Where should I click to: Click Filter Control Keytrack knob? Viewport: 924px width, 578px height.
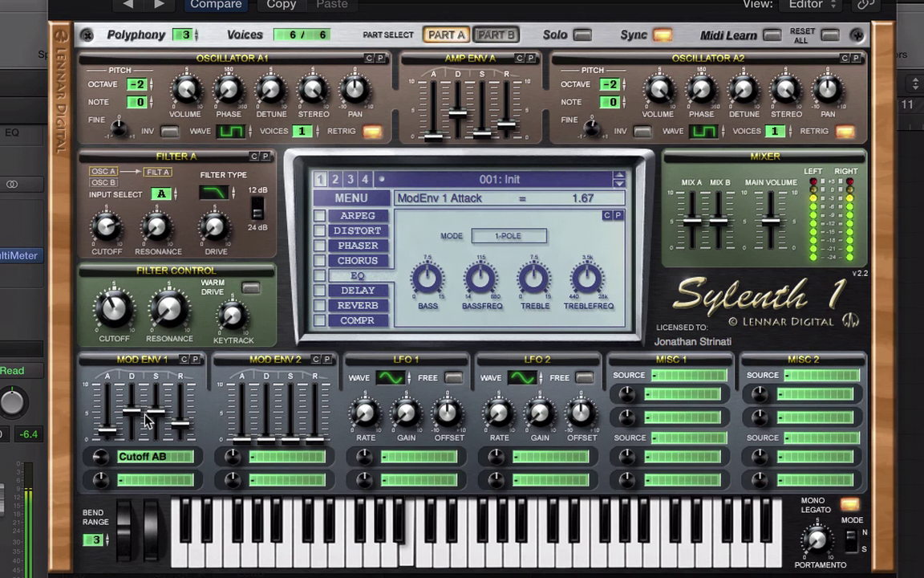tap(232, 317)
